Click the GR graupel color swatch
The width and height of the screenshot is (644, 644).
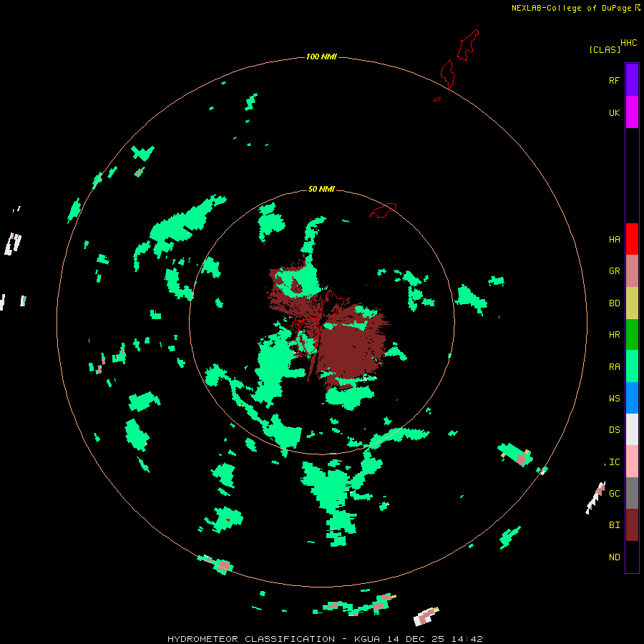[x=632, y=271]
